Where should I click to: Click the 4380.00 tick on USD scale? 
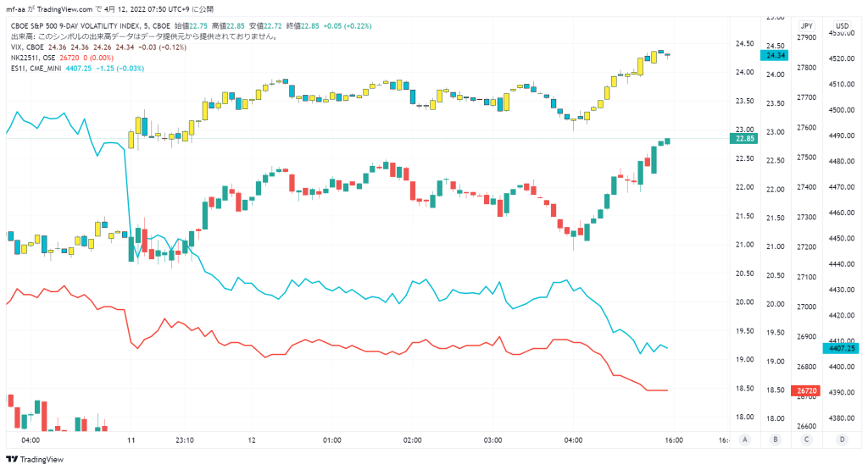click(842, 418)
